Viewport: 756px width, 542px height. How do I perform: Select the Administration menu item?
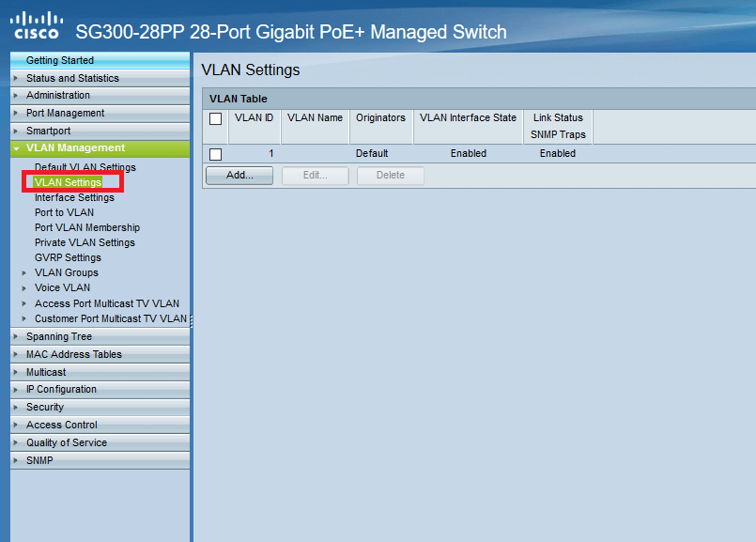[100, 96]
